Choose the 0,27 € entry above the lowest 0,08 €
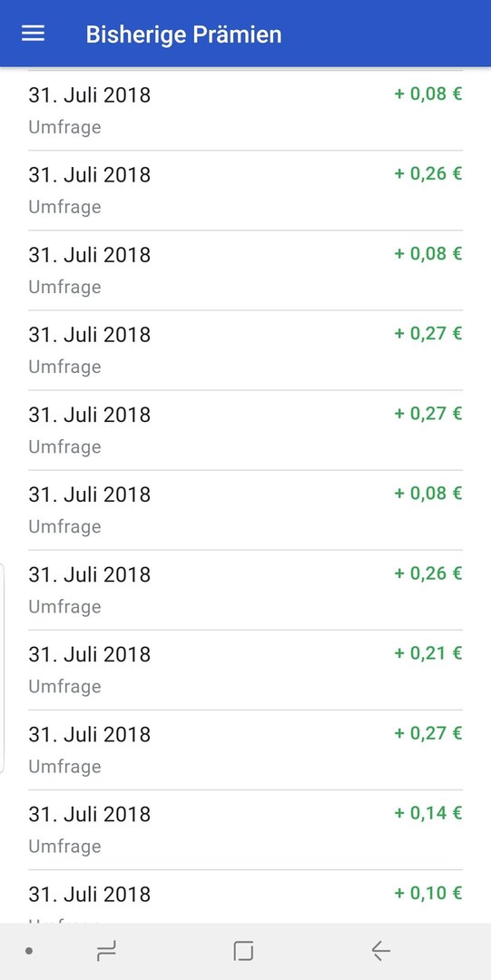This screenshot has height=980, width=491. pyautogui.click(x=245, y=430)
